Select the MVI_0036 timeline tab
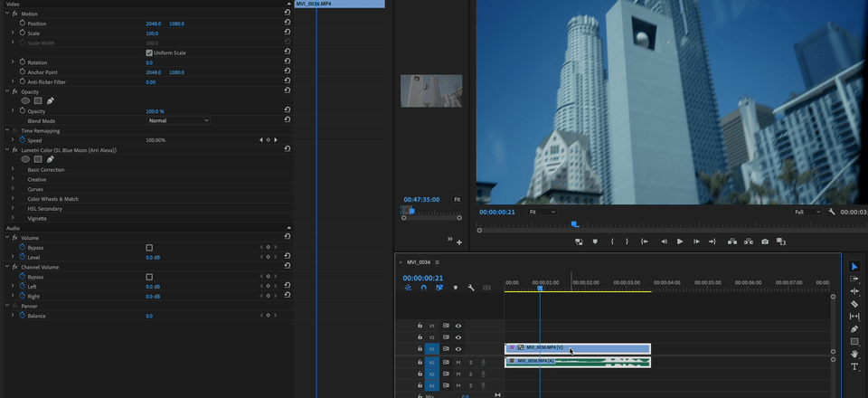The image size is (868, 398). tap(419, 262)
